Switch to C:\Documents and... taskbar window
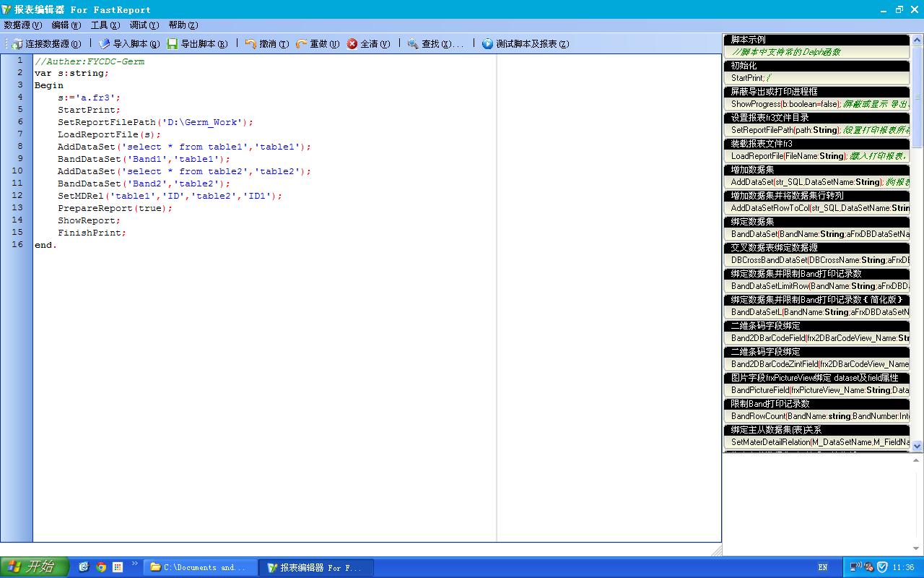Viewport: 924px width, 578px height. tap(199, 567)
